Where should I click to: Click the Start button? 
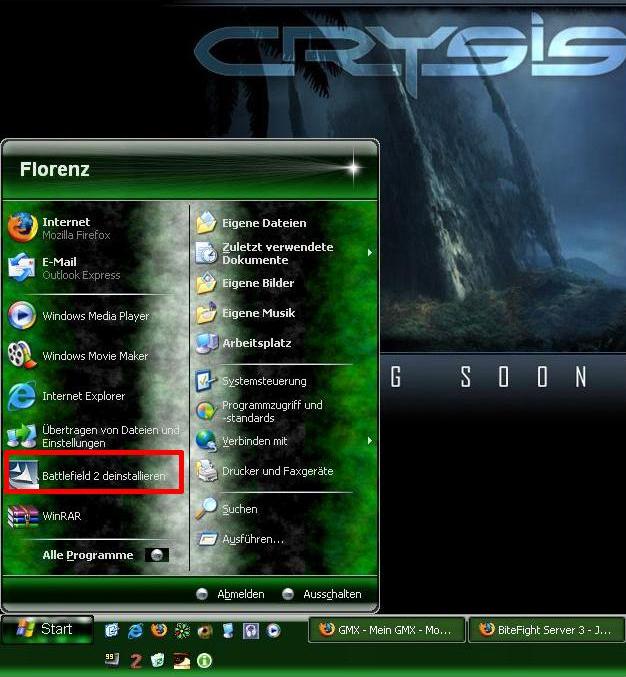coord(47,629)
